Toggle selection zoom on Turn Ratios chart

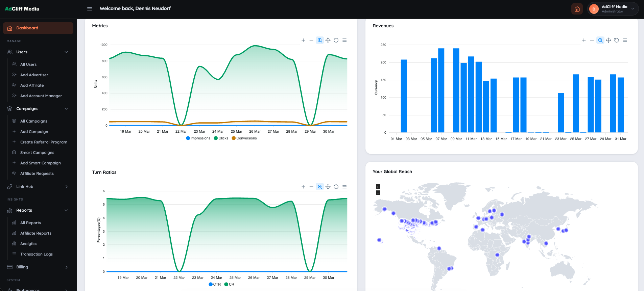tap(320, 187)
